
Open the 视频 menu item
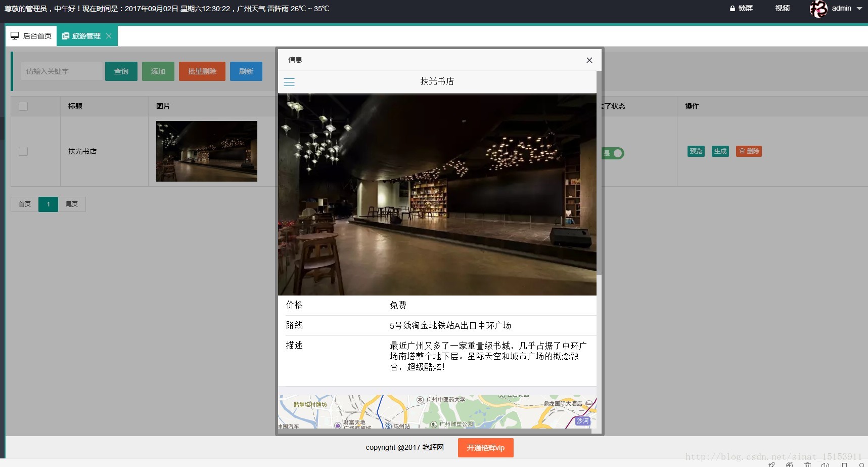[783, 8]
